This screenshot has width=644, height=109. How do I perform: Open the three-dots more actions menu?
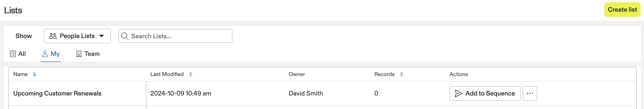[530, 93]
